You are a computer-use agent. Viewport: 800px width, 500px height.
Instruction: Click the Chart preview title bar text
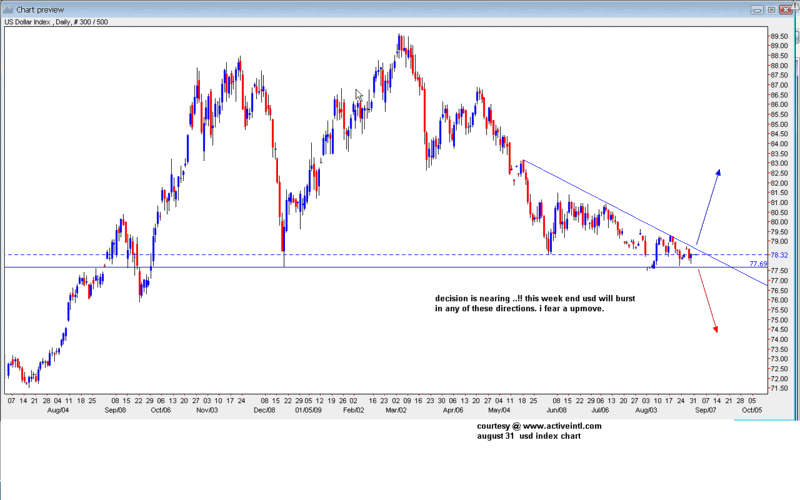point(40,8)
